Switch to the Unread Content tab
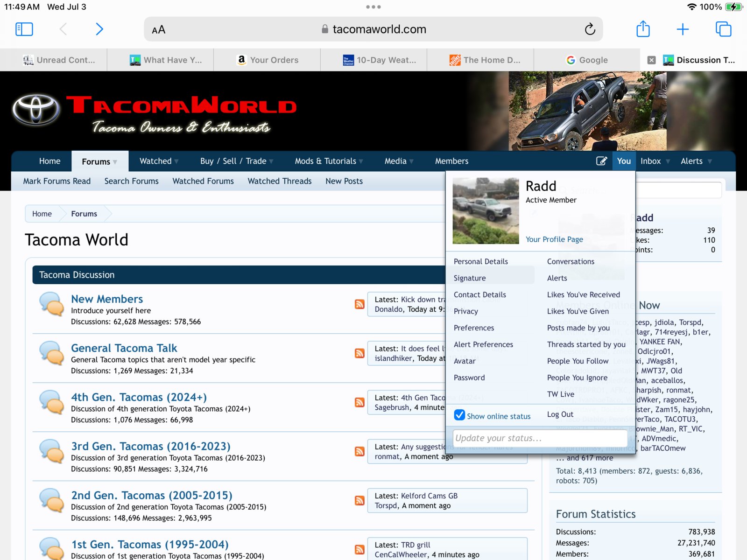This screenshot has width=747, height=560. (x=54, y=60)
